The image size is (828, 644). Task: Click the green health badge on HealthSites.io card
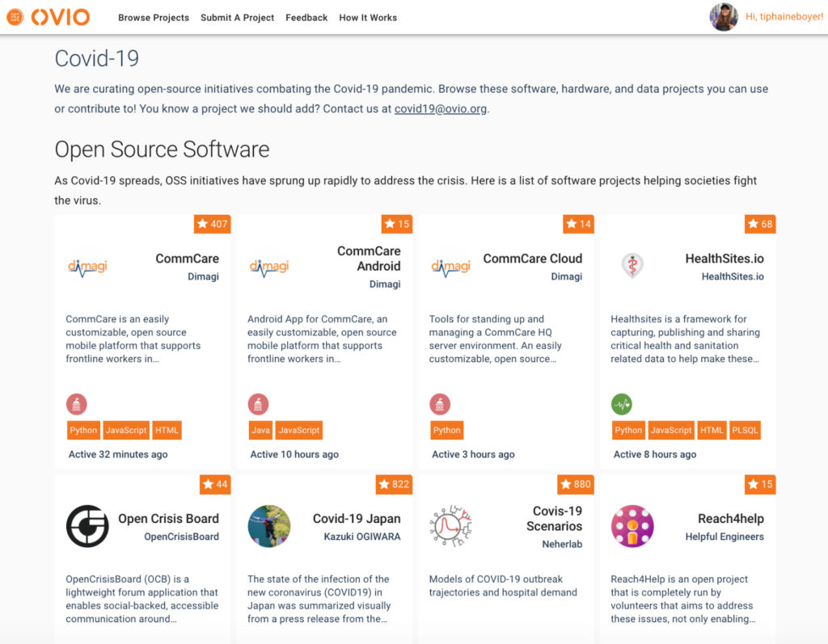[x=622, y=404]
